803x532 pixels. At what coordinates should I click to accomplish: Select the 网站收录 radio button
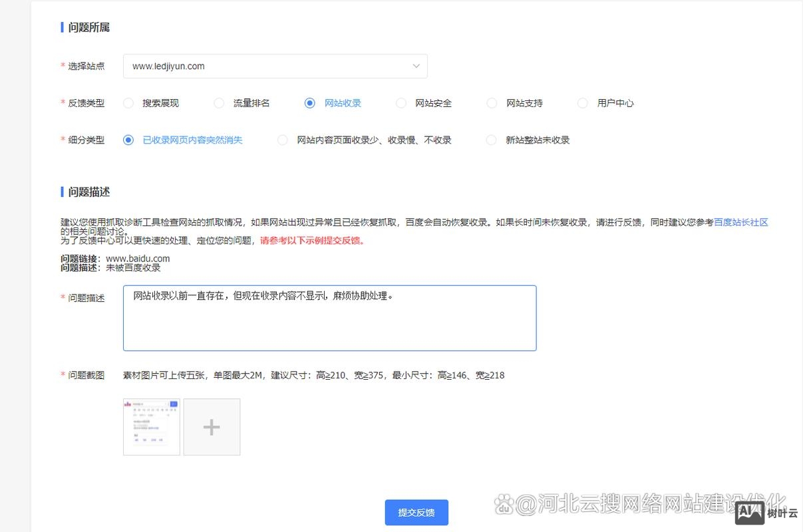tap(309, 103)
